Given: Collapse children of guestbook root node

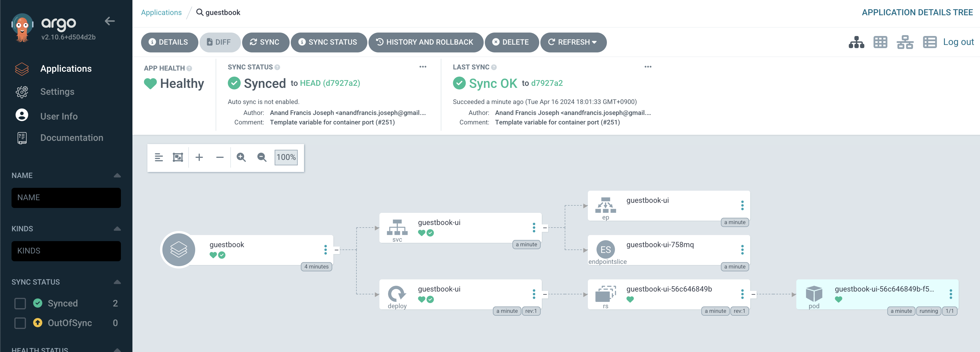Looking at the screenshot, I should (336, 250).
